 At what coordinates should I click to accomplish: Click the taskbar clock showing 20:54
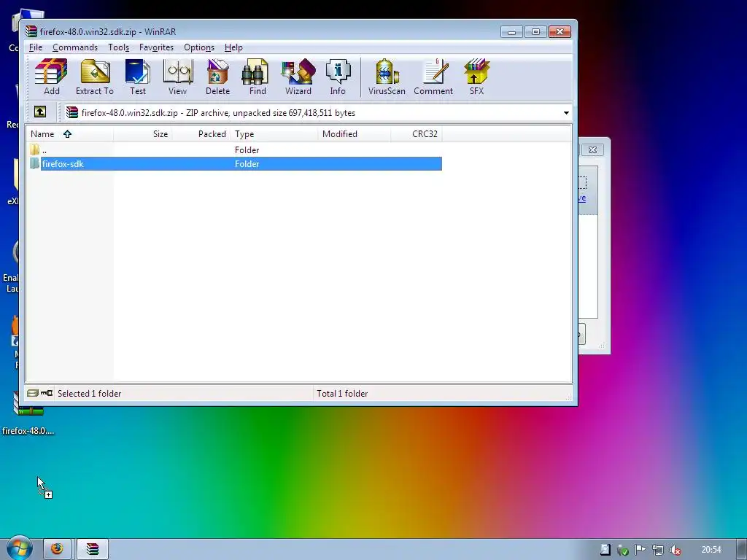tap(711, 550)
